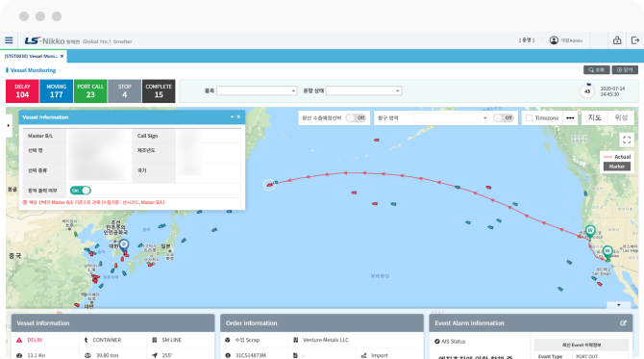Click the blue location pin near Korea
This screenshot has height=359, width=644.
point(124,245)
